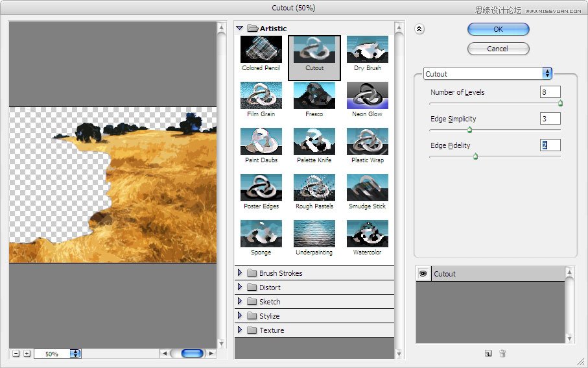The width and height of the screenshot is (588, 368).
Task: Click the Edge Fidelity value field
Action: [550, 145]
